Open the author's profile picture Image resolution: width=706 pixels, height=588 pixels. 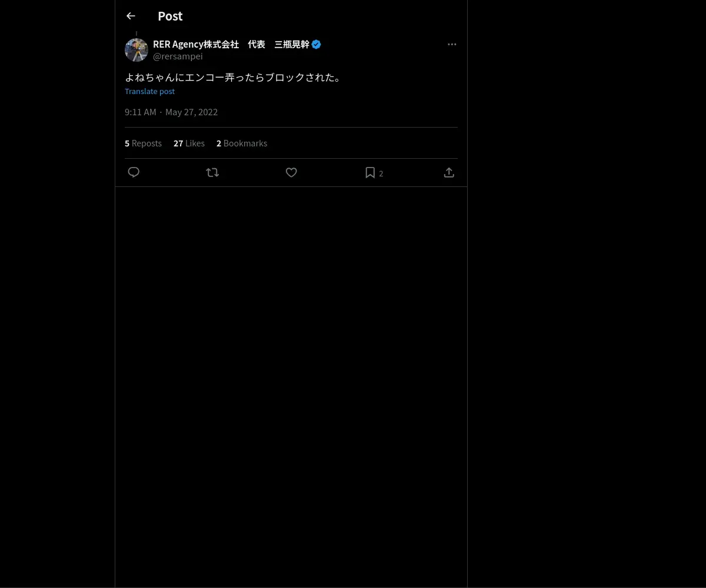[136, 50]
